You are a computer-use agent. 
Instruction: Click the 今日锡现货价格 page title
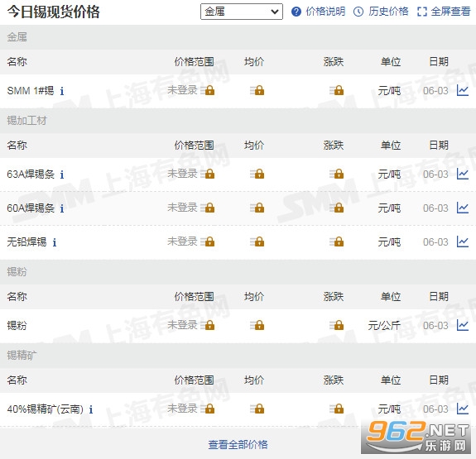point(54,12)
